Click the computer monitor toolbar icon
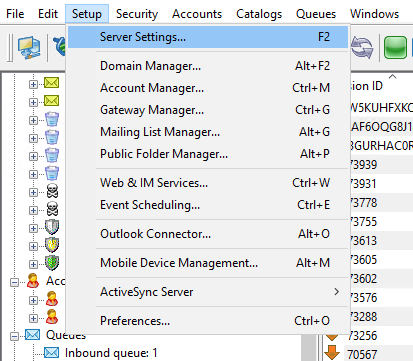This screenshot has width=413, height=361. point(29,48)
